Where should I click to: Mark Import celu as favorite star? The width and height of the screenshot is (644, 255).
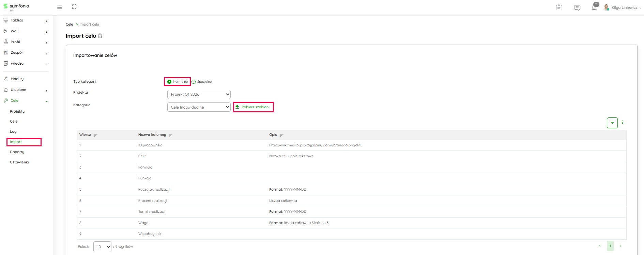(x=100, y=36)
